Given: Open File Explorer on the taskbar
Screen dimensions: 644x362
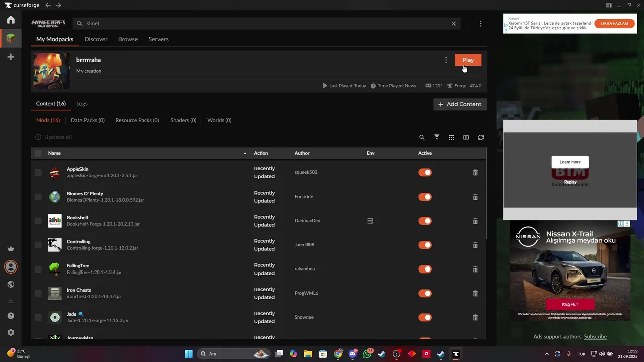Looking at the screenshot, I should [x=308, y=354].
